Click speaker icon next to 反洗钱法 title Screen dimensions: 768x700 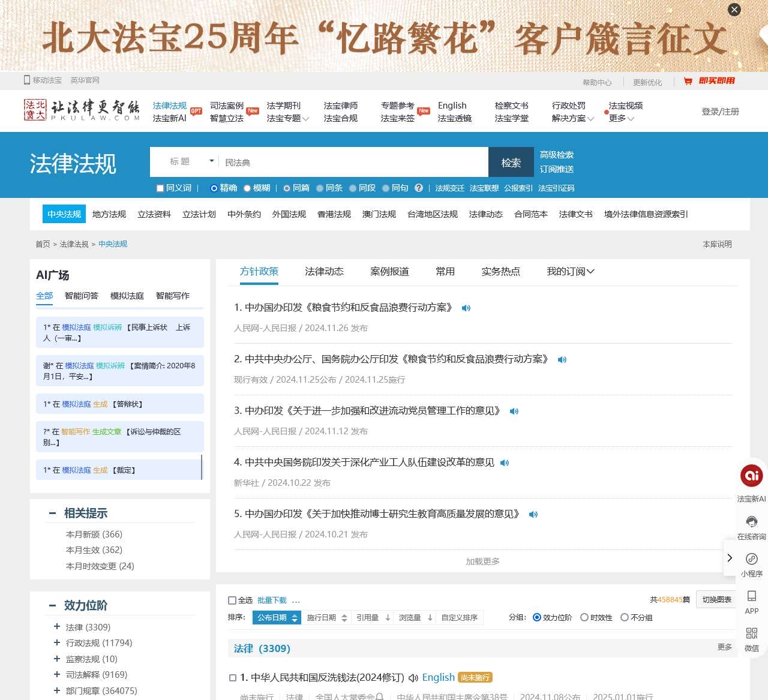click(x=413, y=678)
